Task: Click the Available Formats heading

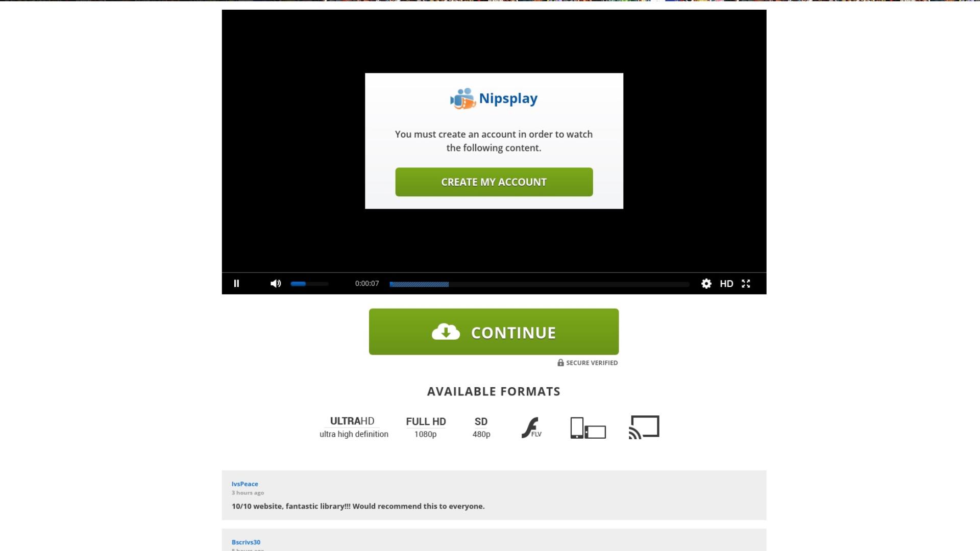Action: pyautogui.click(x=494, y=391)
